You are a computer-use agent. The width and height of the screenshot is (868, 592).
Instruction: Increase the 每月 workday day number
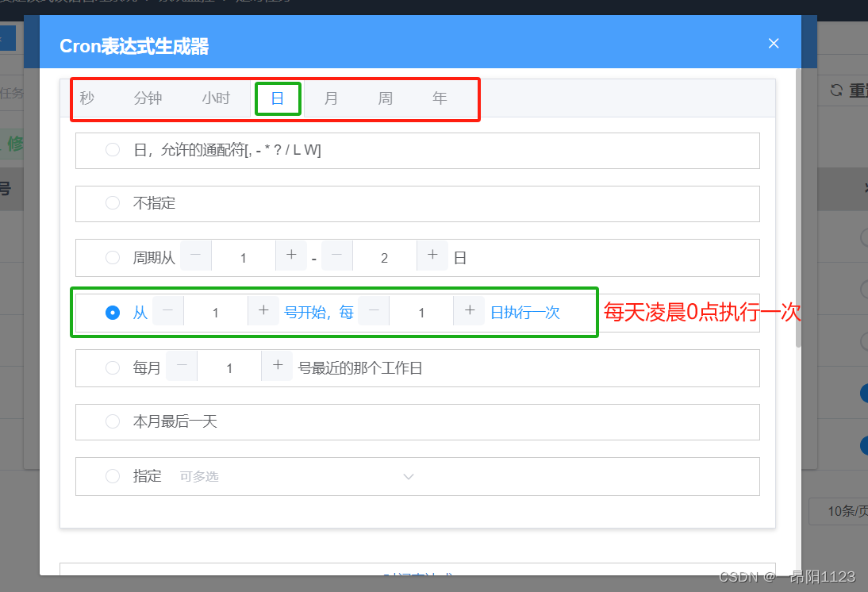click(278, 366)
